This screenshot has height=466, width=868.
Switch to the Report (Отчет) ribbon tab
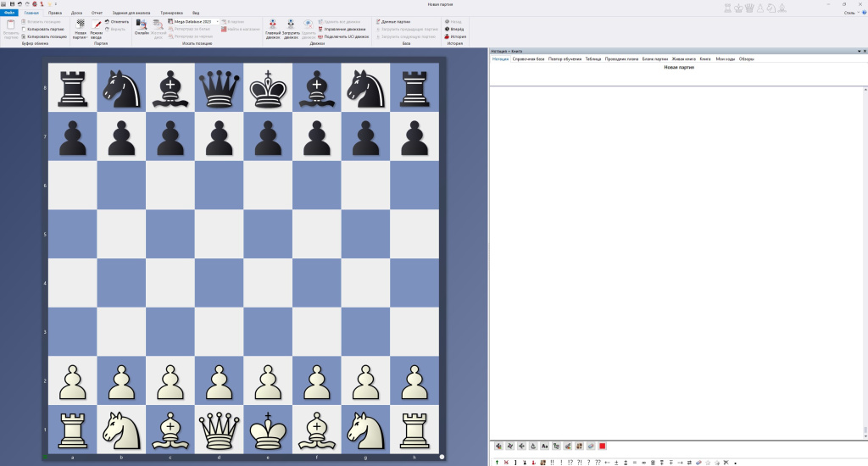(97, 13)
